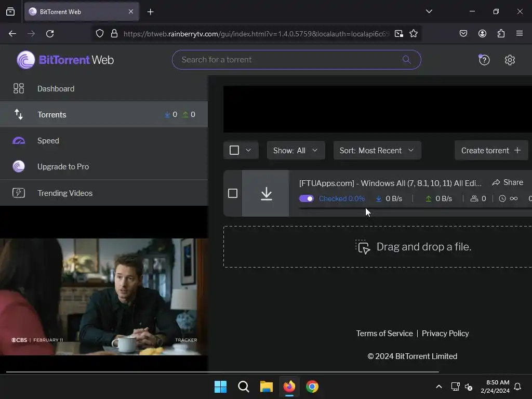Click the FTUApps torrent progress bar
This screenshot has width=532, height=399.
(415, 209)
